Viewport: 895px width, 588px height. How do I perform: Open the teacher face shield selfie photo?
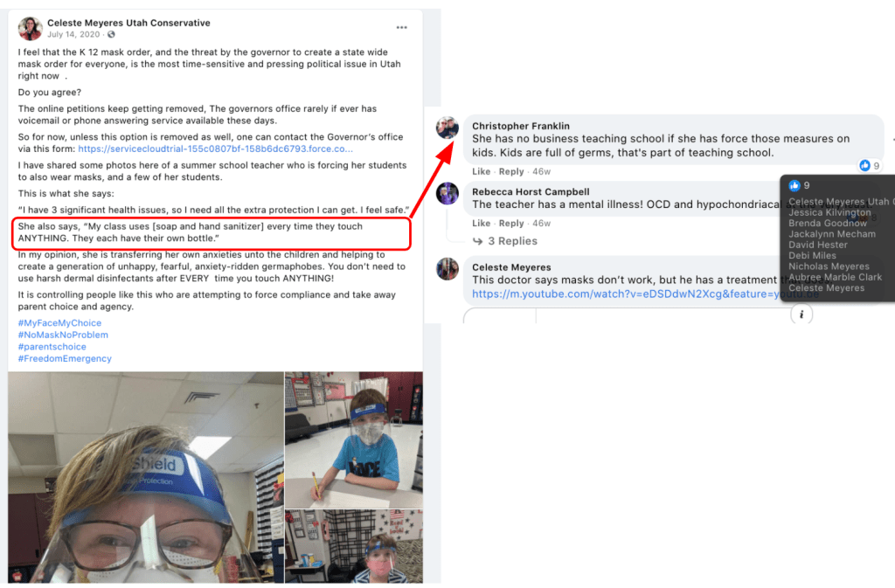pos(146,477)
